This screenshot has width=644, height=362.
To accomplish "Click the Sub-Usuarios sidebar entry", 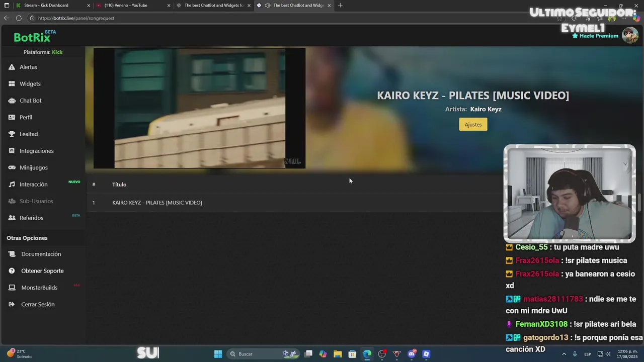I will [x=36, y=201].
